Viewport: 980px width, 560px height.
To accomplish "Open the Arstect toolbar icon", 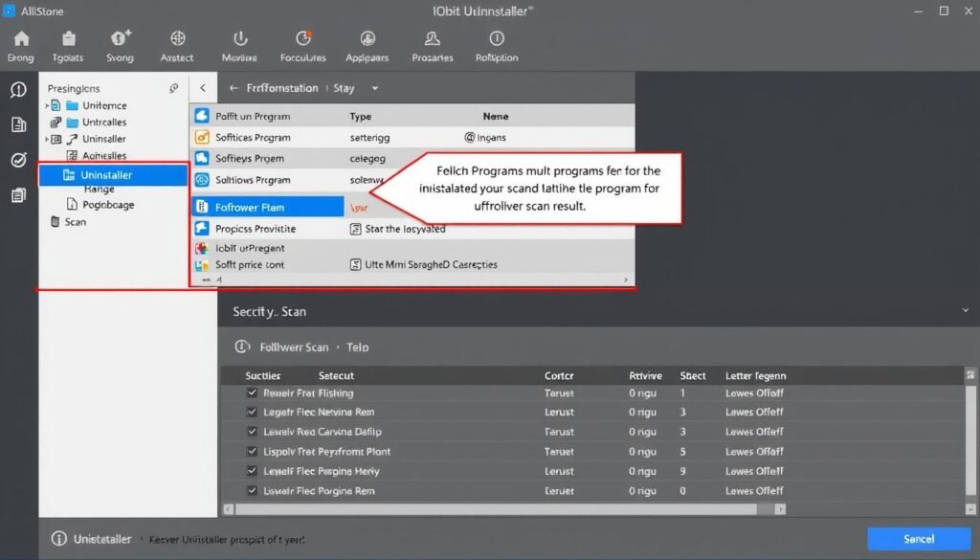I will point(177,46).
